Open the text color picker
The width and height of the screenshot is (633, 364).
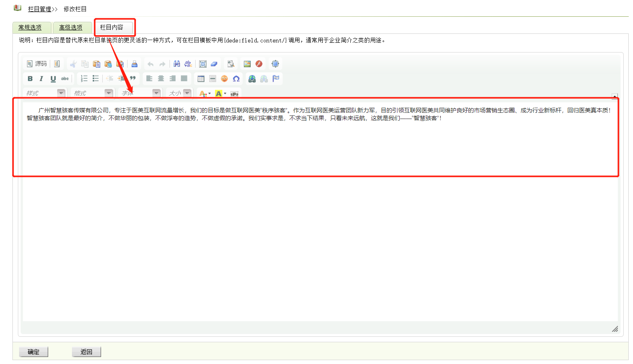click(x=205, y=93)
